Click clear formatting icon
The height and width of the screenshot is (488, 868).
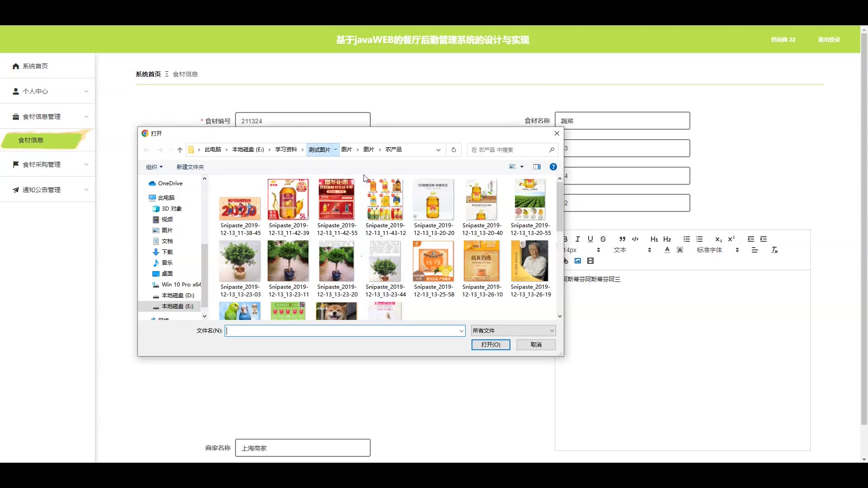[x=774, y=250]
